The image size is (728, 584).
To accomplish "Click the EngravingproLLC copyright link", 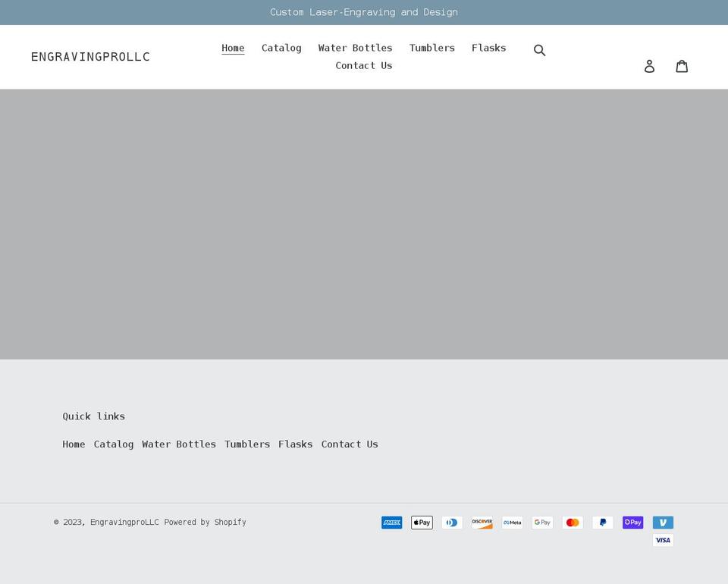I will point(124,523).
